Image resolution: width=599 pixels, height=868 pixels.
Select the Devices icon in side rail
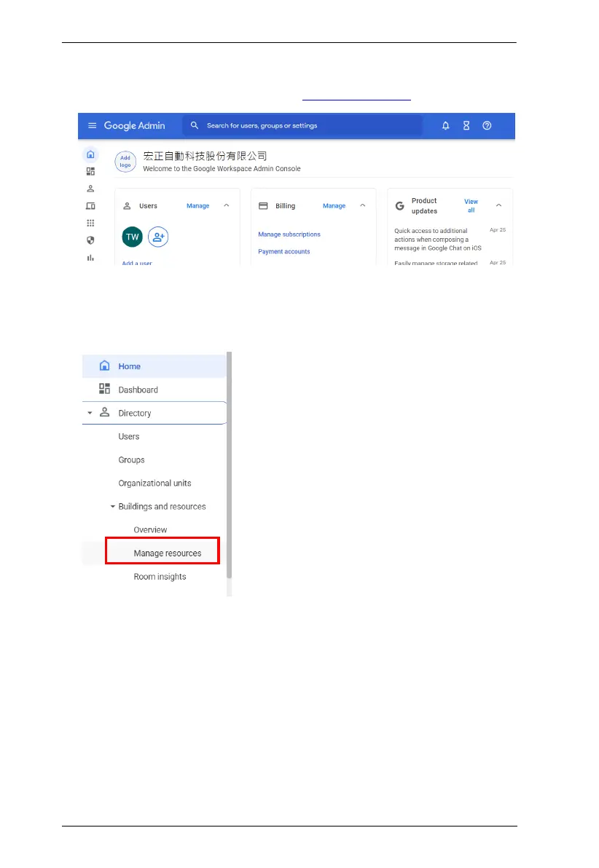90,206
